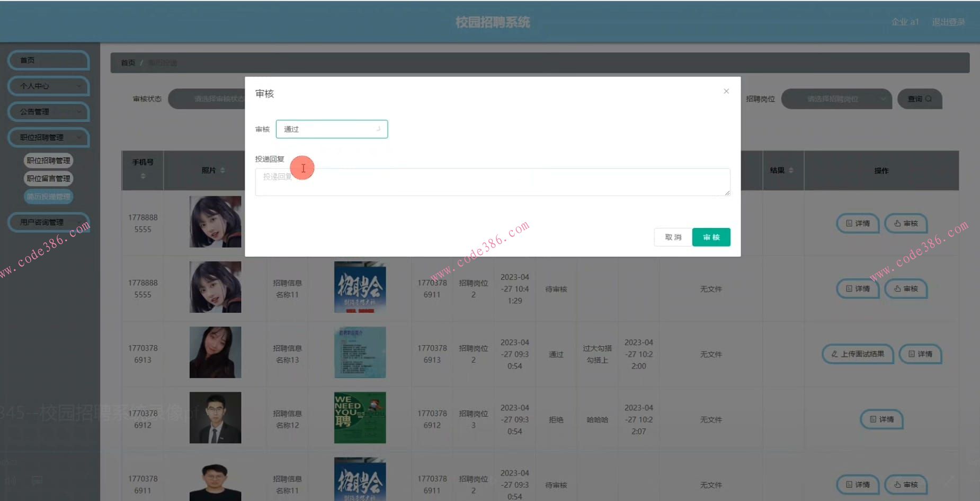Open 详情 in the row timestamped 10:41:29

(858, 289)
